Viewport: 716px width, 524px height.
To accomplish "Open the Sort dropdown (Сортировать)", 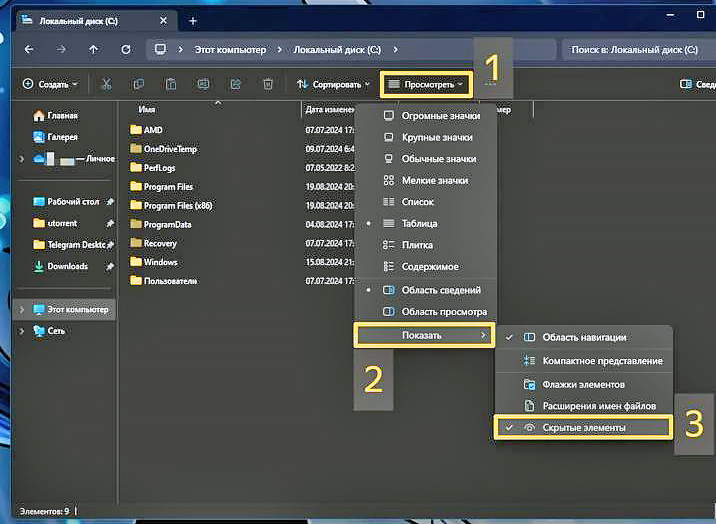I will (x=334, y=85).
